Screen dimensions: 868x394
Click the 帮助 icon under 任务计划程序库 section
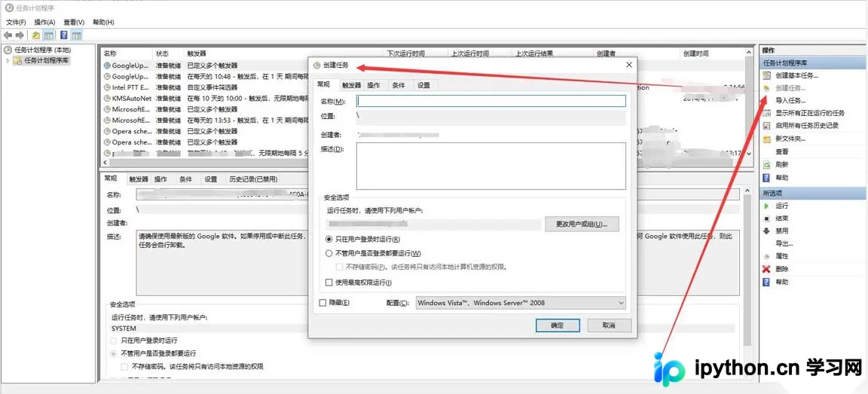[x=767, y=178]
